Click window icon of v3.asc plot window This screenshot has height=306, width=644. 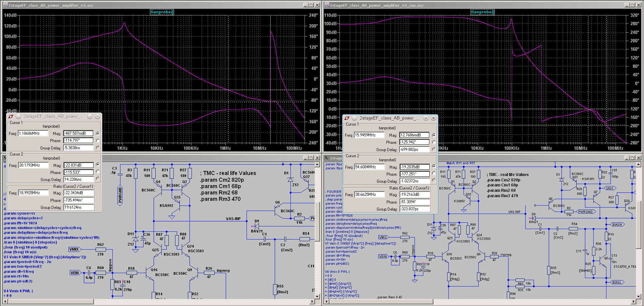click(5, 5)
